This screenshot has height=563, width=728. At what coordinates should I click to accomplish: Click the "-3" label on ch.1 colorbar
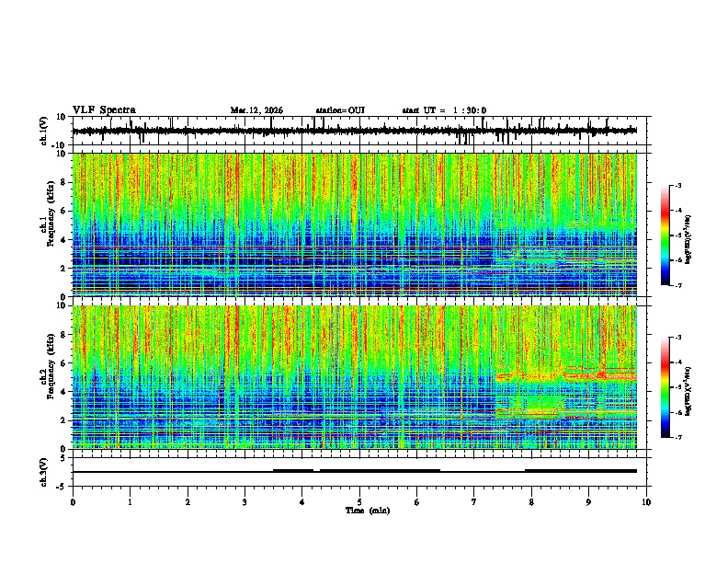coord(678,186)
